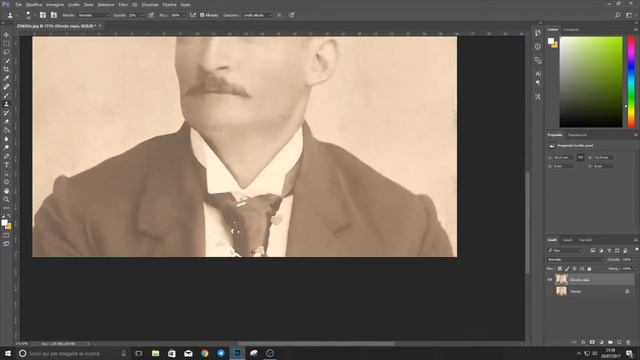Open the Finestra menu
The image size is (640, 360).
coord(169,4)
